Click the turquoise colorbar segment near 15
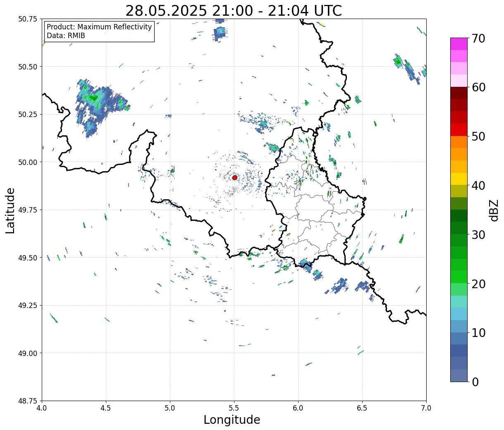Viewport: 504px width, 430px height. 459,301
